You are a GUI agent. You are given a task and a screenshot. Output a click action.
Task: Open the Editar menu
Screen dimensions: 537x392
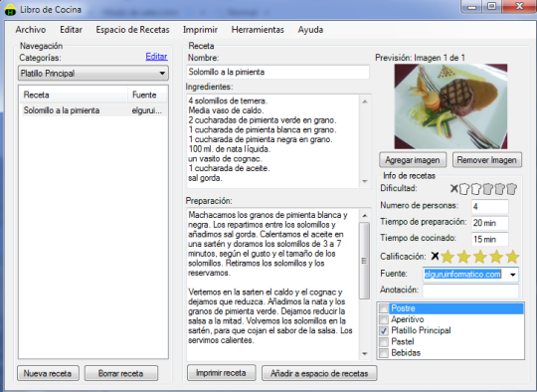coord(71,30)
